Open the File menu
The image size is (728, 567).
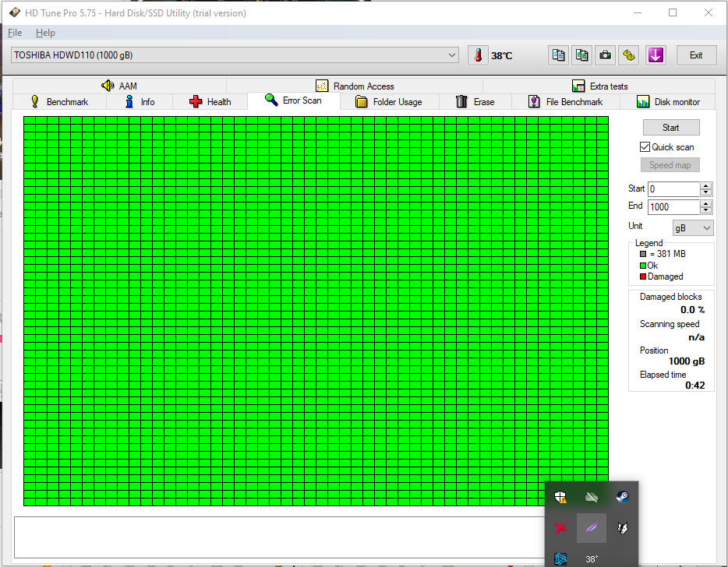(x=15, y=33)
